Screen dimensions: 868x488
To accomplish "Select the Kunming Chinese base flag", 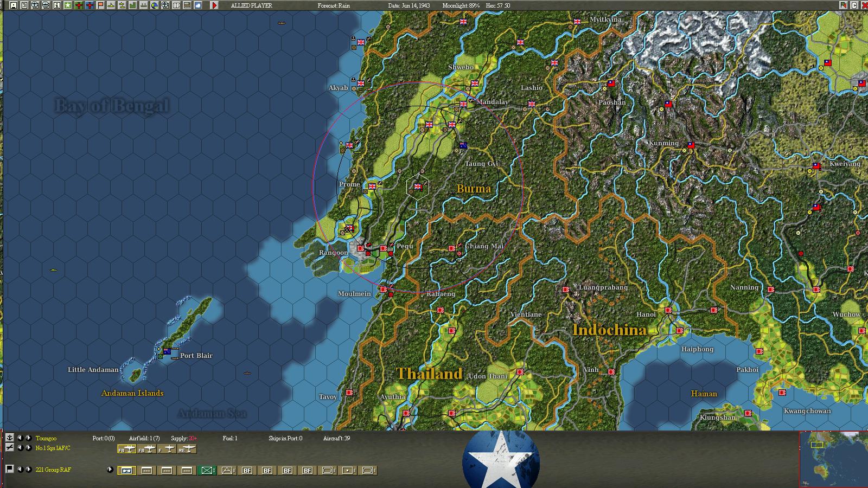I will coord(691,145).
